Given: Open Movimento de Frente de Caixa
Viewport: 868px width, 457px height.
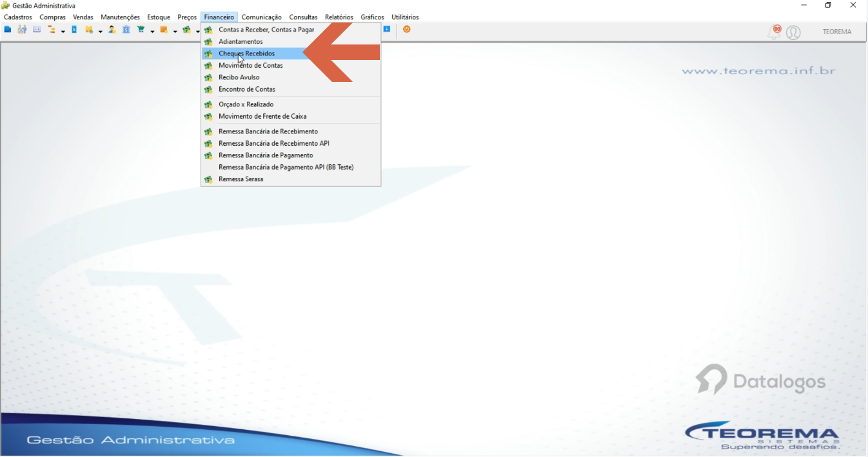Looking at the screenshot, I should tap(291, 117).
